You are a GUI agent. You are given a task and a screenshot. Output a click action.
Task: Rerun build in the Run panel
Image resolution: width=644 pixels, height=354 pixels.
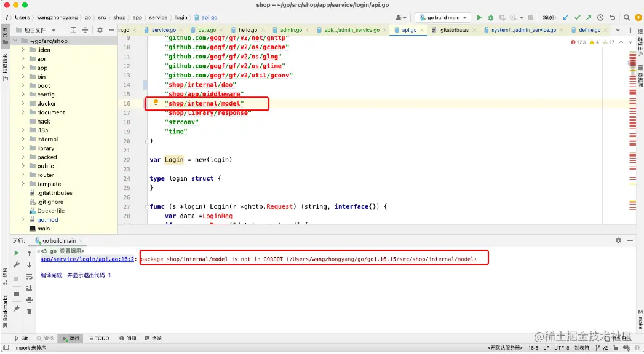tap(17, 253)
